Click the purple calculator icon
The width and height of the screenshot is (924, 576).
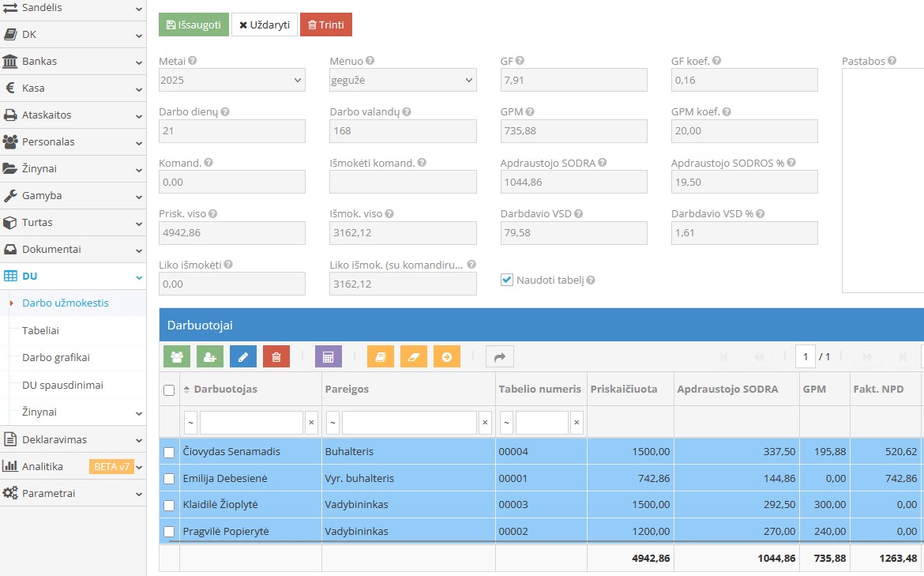point(328,357)
